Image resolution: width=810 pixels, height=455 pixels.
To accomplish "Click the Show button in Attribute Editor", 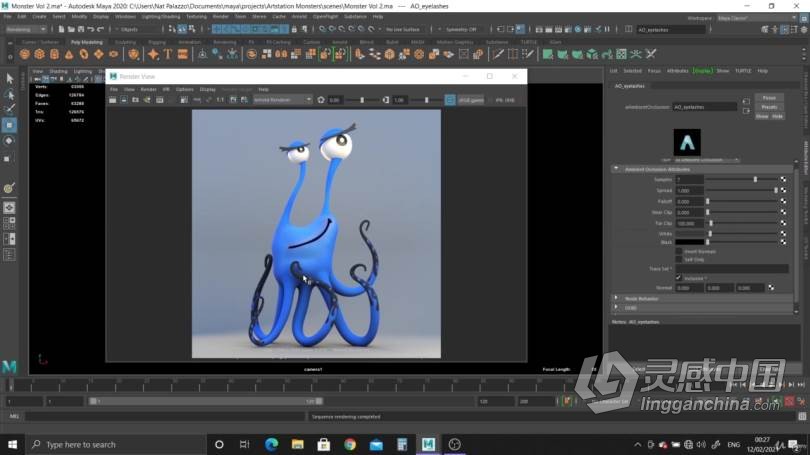I will pos(762,116).
